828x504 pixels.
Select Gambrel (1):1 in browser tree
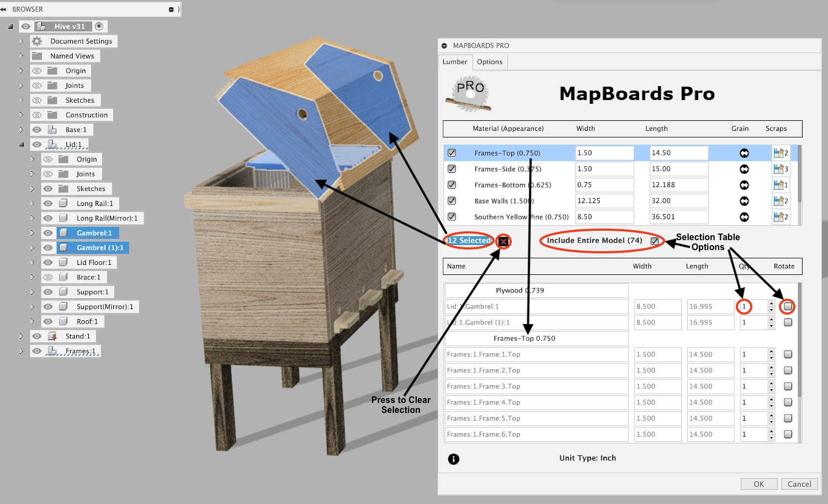coord(99,248)
